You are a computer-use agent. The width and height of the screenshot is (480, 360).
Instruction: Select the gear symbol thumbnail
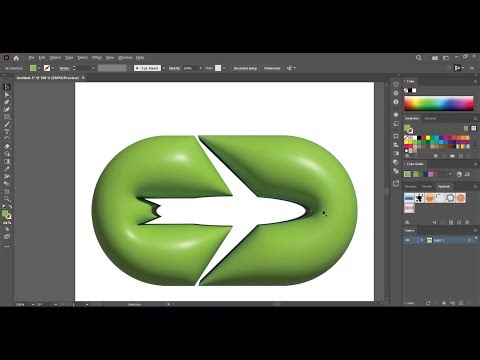[x=450, y=198]
